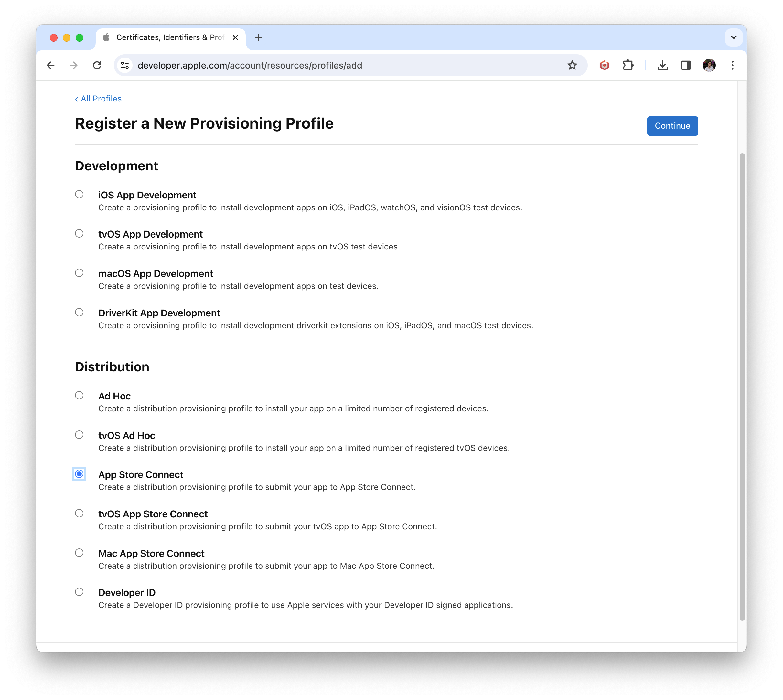The width and height of the screenshot is (783, 700).
Task: Click browser forward navigation arrow
Action: point(74,66)
